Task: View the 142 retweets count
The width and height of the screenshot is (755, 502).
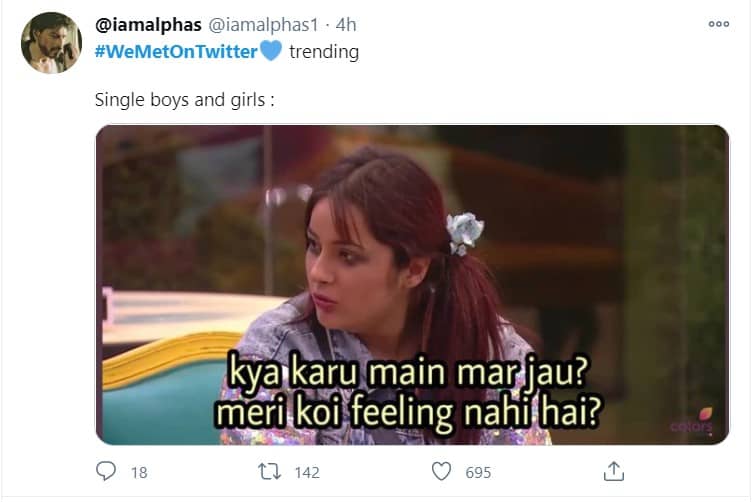Action: coord(307,473)
